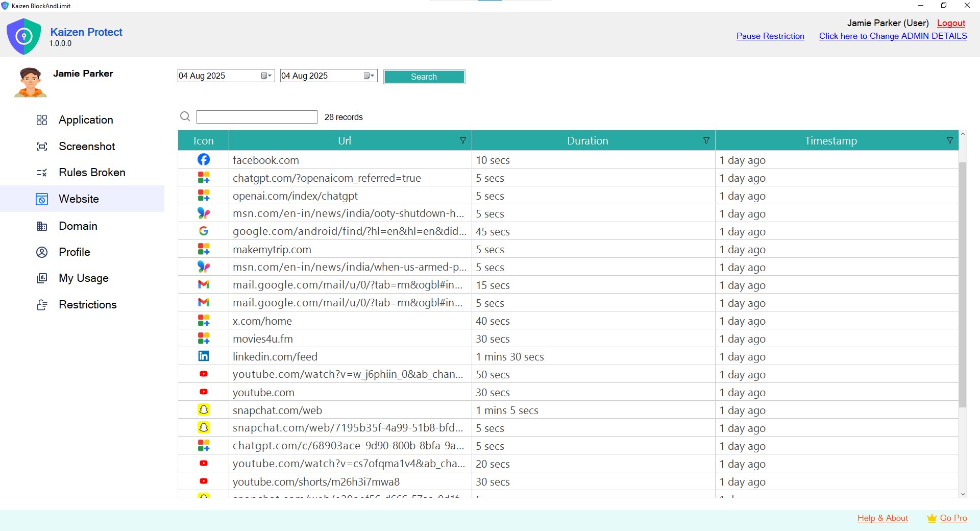Click the table vertical scrollbar thumb

[x=963, y=284]
